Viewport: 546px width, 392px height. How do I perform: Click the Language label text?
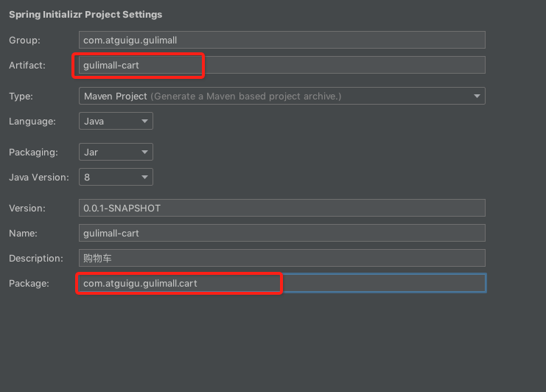[31, 121]
